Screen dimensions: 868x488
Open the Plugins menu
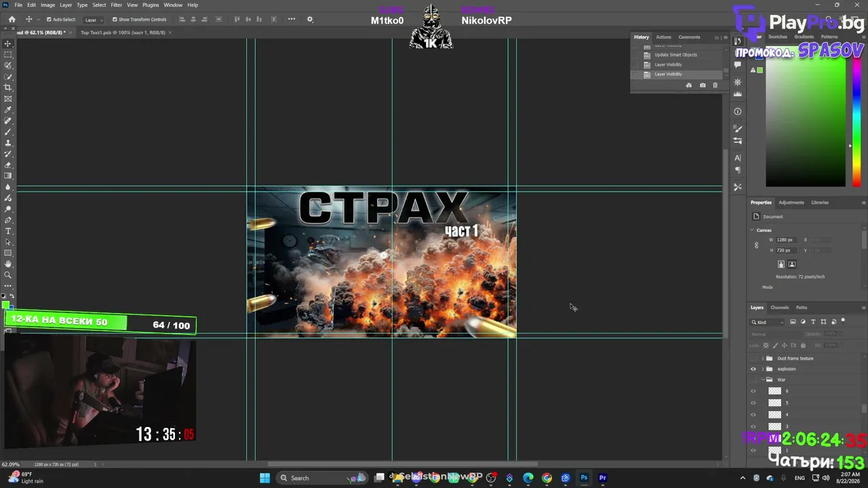tap(151, 5)
